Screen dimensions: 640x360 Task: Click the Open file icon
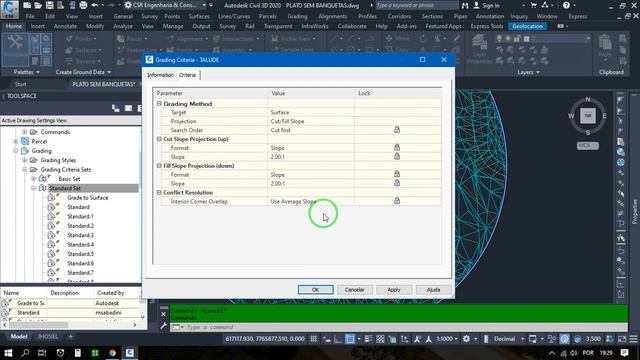pyautogui.click(x=38, y=5)
